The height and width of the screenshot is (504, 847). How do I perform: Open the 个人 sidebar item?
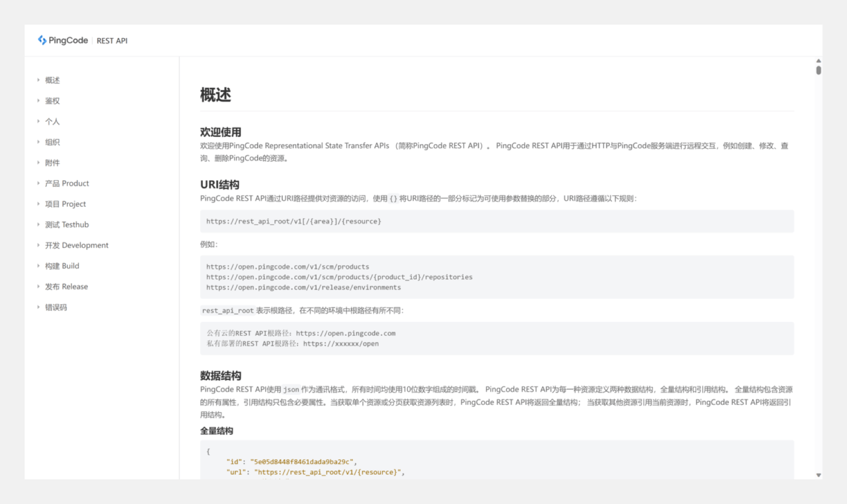tap(52, 122)
